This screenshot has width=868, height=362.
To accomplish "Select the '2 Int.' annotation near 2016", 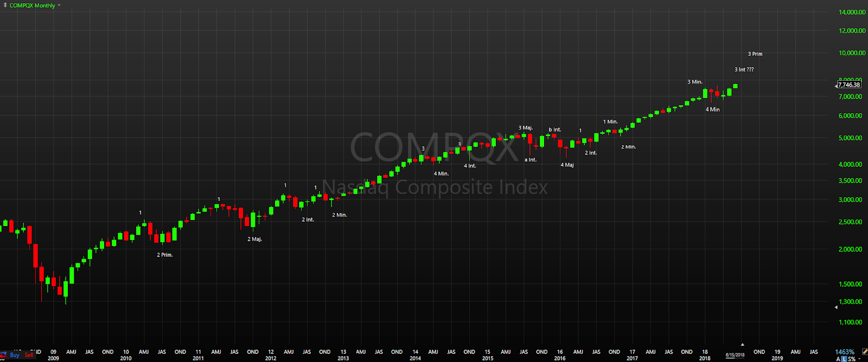I will pyautogui.click(x=591, y=153).
